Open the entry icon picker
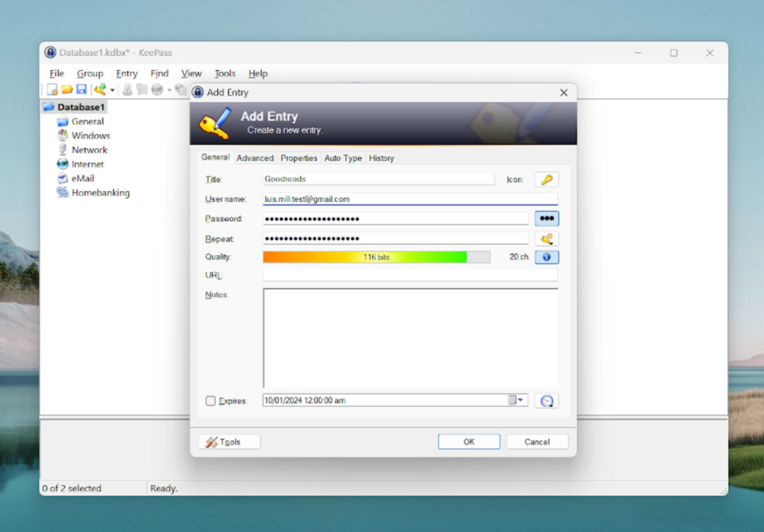Image resolution: width=764 pixels, height=532 pixels. click(548, 179)
